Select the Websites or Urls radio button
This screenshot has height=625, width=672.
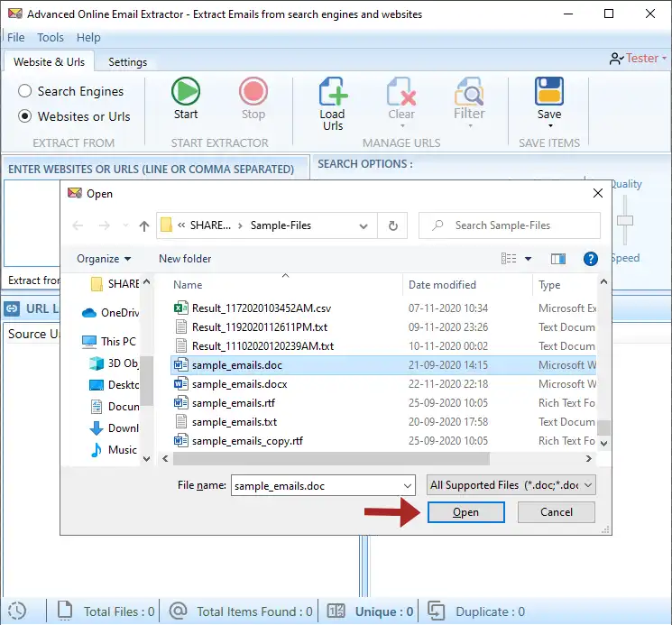(25, 116)
